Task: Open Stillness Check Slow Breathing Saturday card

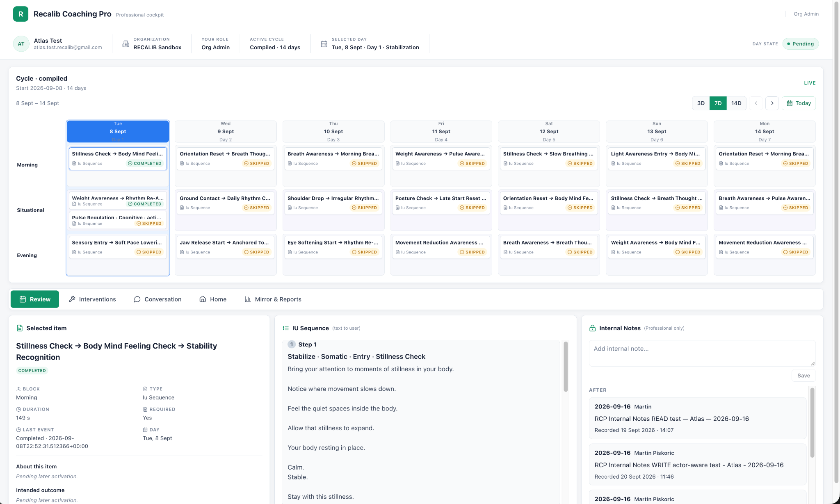Action: [x=549, y=158]
